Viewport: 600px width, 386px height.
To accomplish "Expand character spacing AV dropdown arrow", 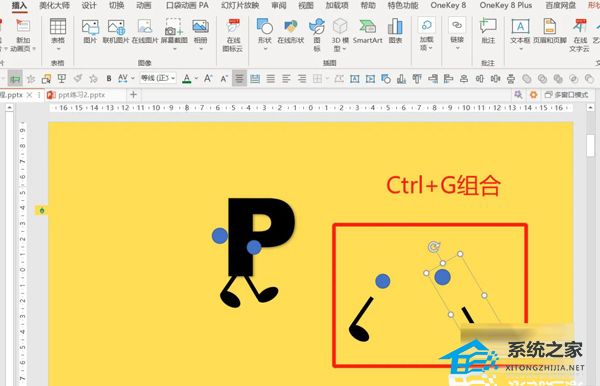I will (133, 78).
